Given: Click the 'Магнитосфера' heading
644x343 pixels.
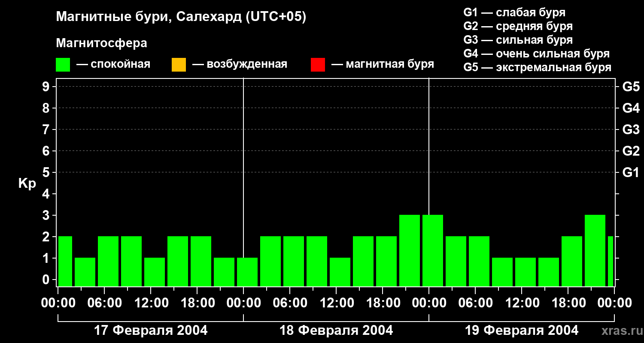Looking at the screenshot, I should pyautogui.click(x=101, y=43).
